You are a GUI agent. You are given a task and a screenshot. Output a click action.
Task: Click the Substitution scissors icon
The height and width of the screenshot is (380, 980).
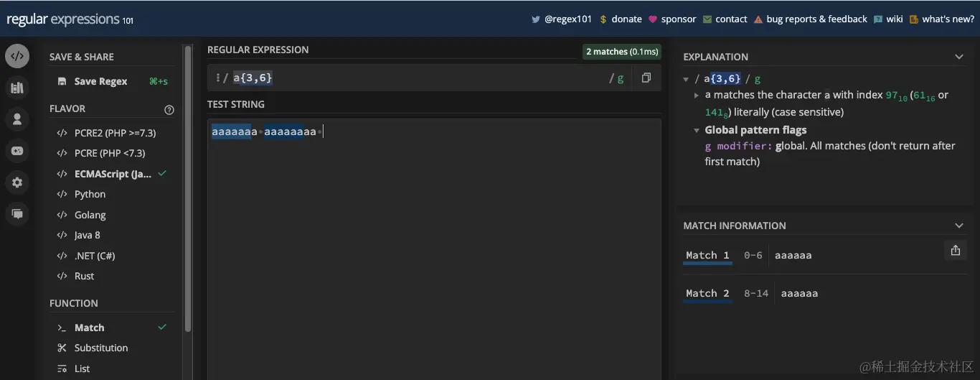click(62, 348)
